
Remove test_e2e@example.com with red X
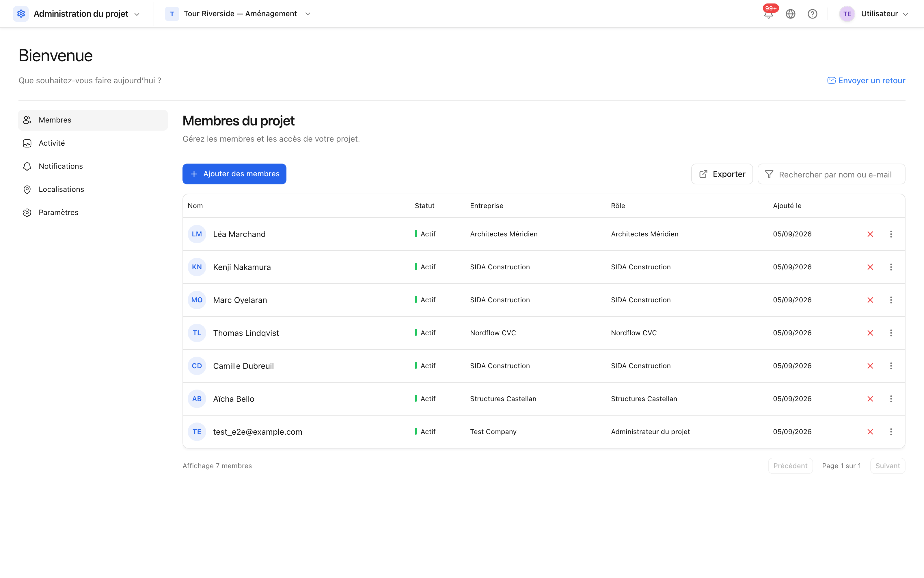[870, 431]
